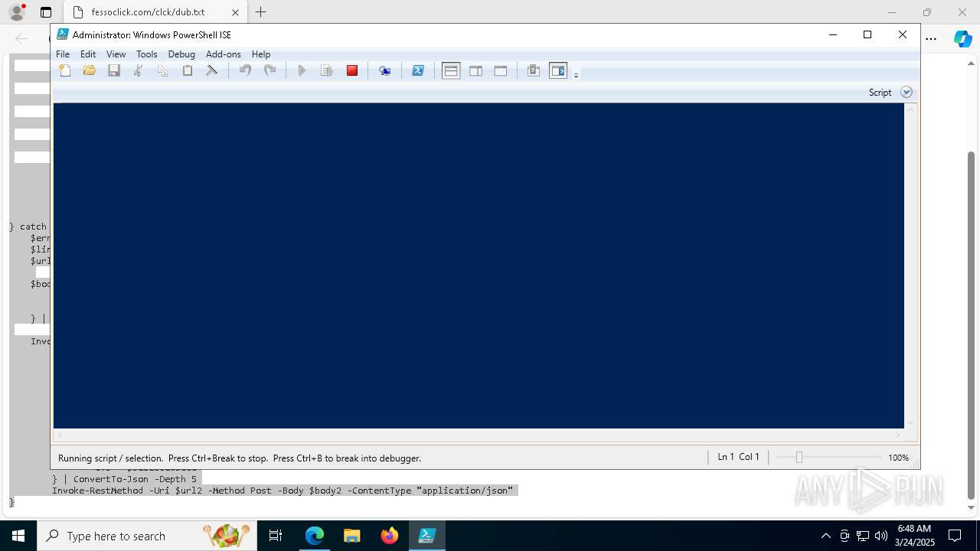Image resolution: width=980 pixels, height=551 pixels.
Task: Click the Paste clipboard icon
Action: click(187, 70)
